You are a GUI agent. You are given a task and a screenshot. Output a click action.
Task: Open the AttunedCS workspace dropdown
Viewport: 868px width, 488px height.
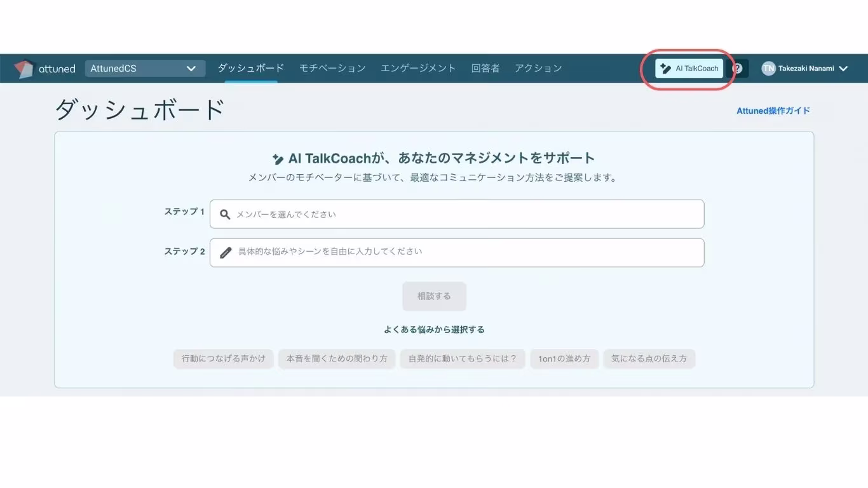click(144, 68)
